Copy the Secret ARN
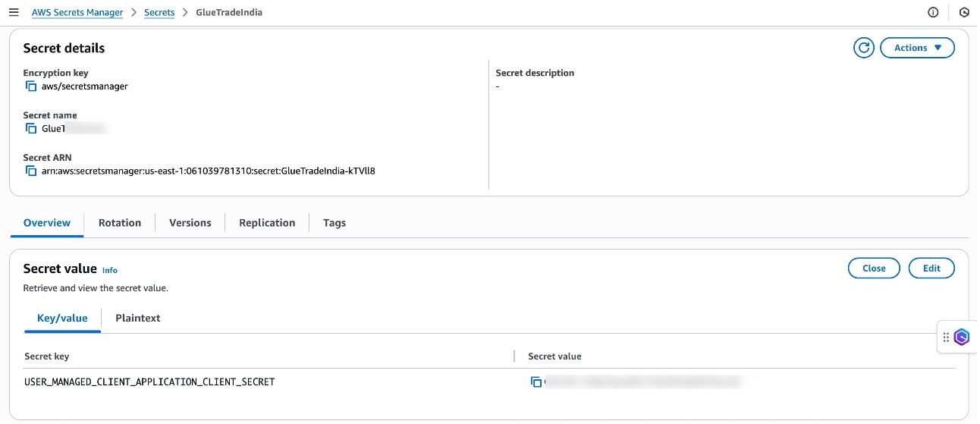Viewport: 980px width, 424px height. coord(31,171)
